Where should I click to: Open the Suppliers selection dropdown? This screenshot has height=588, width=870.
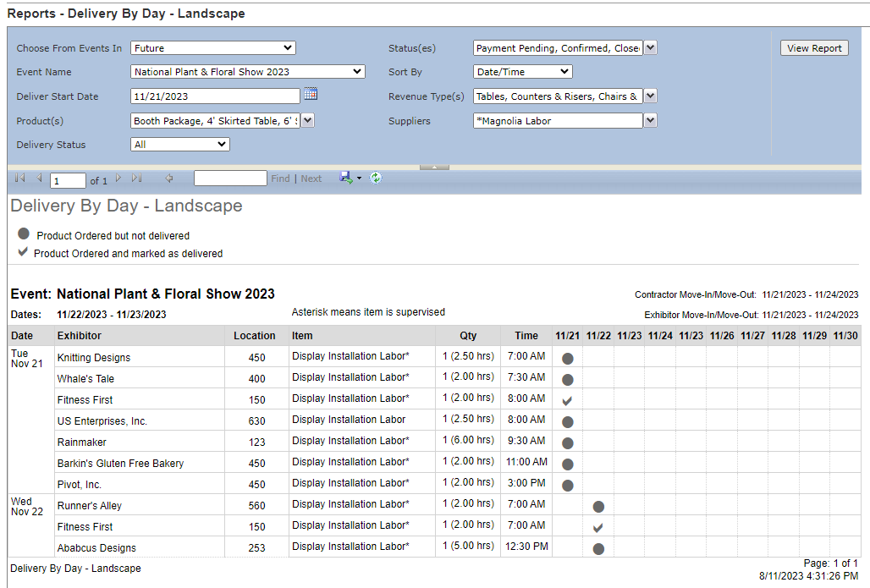click(x=649, y=120)
